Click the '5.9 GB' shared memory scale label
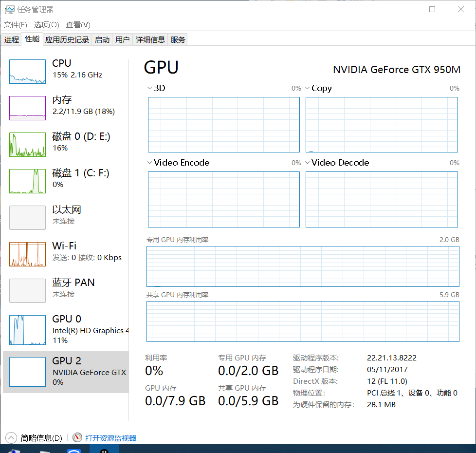Screen dimensions: 476x453 click(x=449, y=295)
